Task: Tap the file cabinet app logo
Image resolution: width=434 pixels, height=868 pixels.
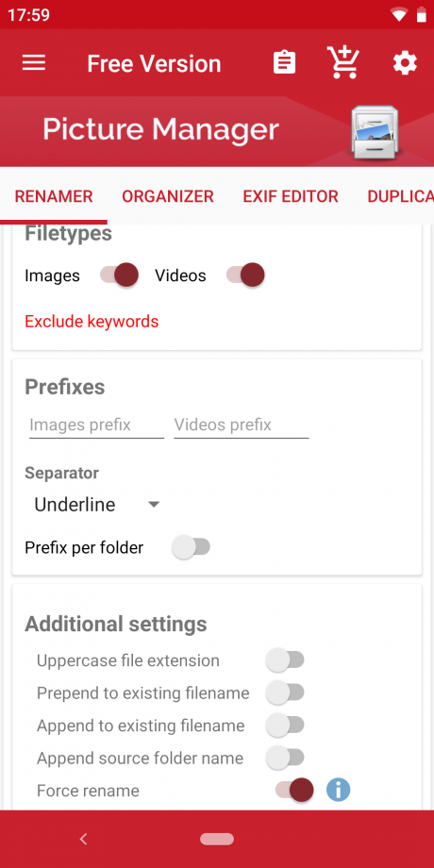Action: 375,132
